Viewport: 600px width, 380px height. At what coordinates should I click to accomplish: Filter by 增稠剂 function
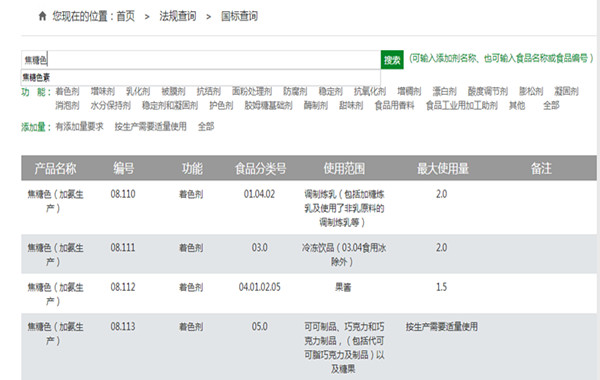coord(409,91)
